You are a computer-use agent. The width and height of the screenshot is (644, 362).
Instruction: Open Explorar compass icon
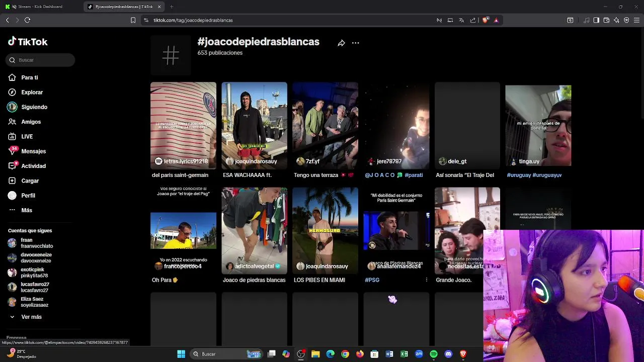(x=12, y=92)
